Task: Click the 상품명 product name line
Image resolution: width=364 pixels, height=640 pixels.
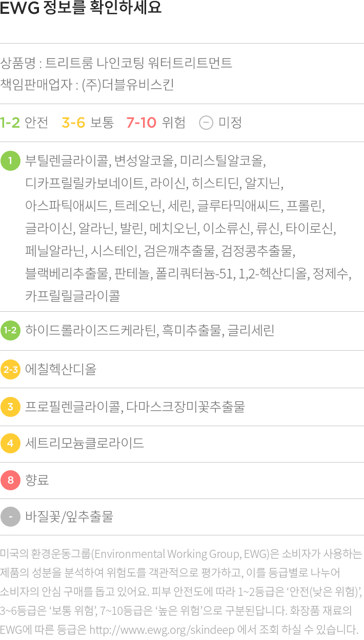Action: (116, 64)
